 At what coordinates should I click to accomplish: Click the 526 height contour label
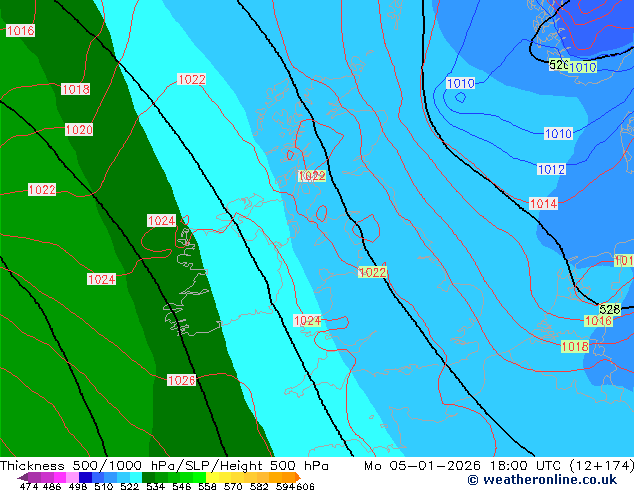coord(559,65)
